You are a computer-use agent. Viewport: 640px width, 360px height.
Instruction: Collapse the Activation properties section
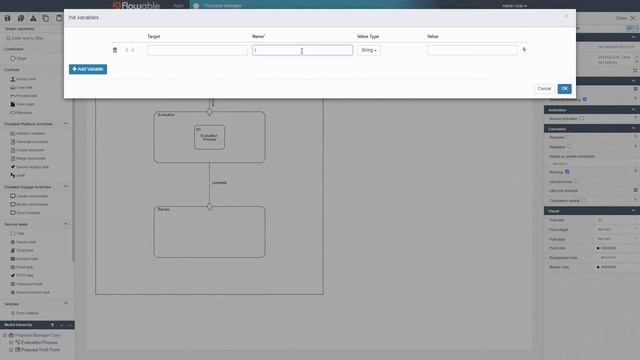[x=633, y=110]
